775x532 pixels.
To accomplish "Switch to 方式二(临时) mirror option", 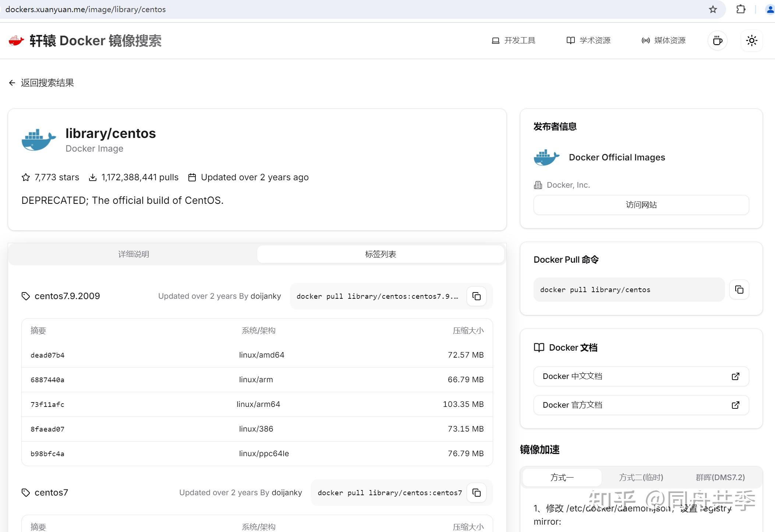I will [641, 477].
